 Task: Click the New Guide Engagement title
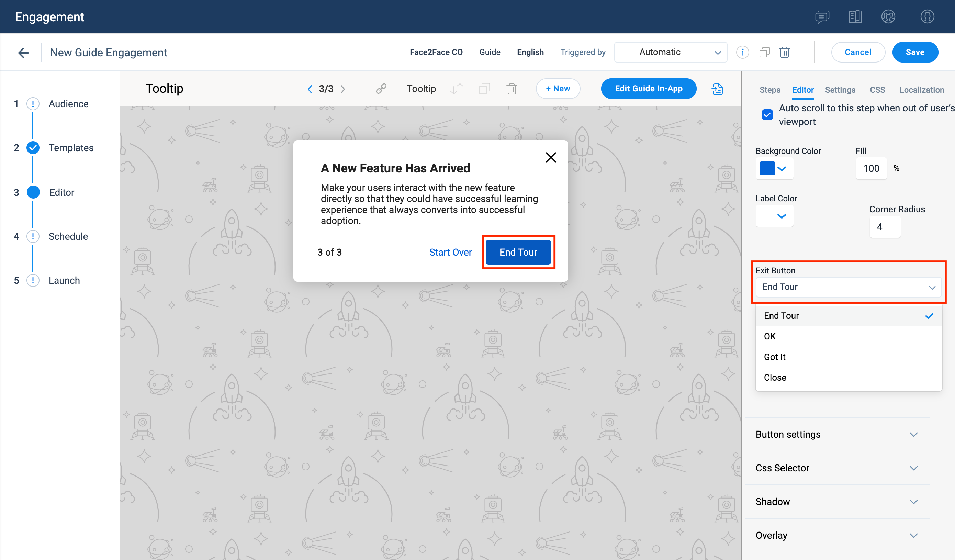pyautogui.click(x=109, y=52)
